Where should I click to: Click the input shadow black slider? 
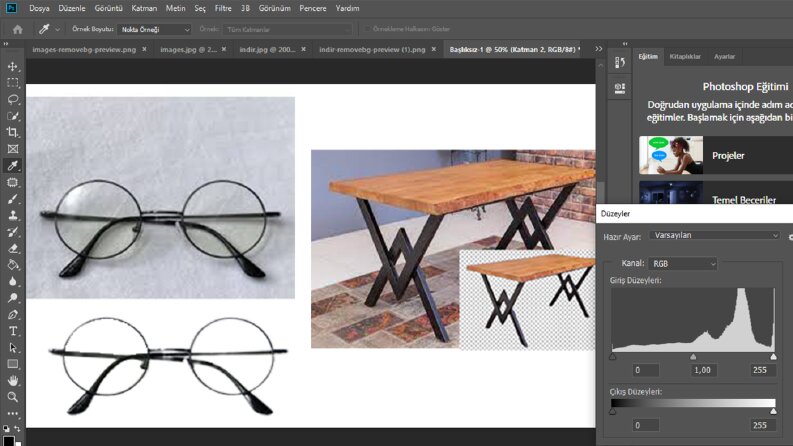pos(612,356)
